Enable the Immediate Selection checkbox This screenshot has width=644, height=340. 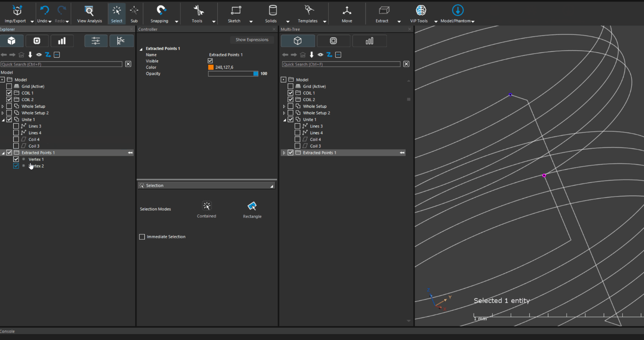point(142,237)
